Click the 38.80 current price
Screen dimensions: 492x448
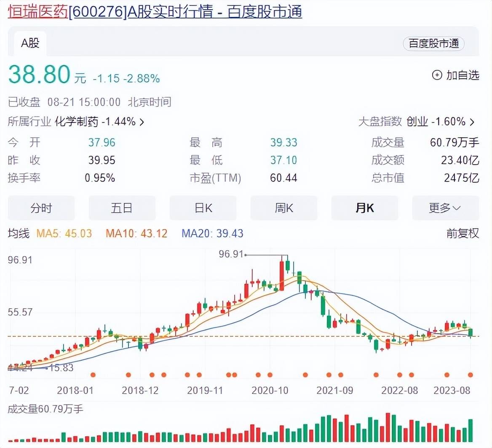[x=39, y=75]
